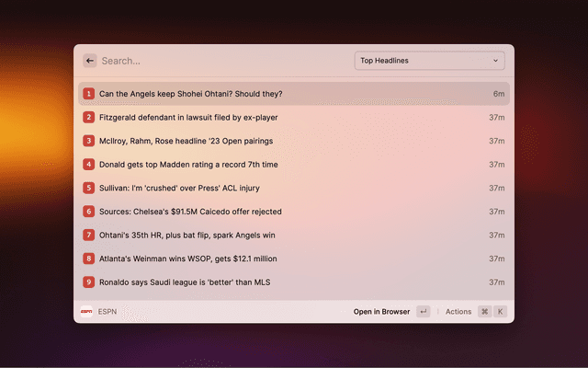Click the number 5 rank badge

click(x=89, y=188)
